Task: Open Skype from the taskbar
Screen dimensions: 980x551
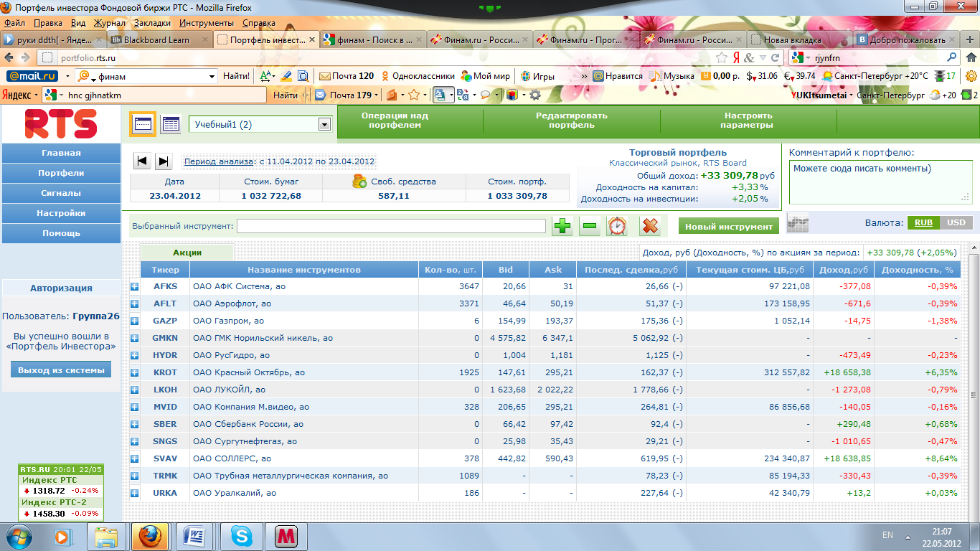Action: [242, 535]
